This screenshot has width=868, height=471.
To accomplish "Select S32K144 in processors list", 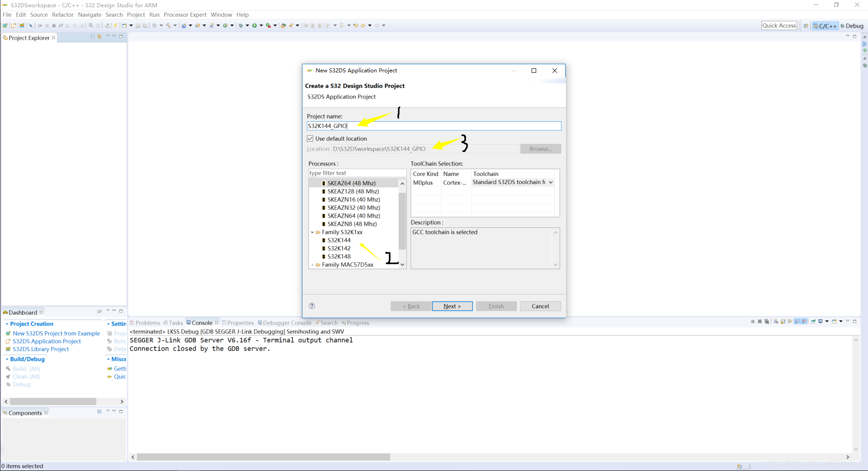I will 339,240.
